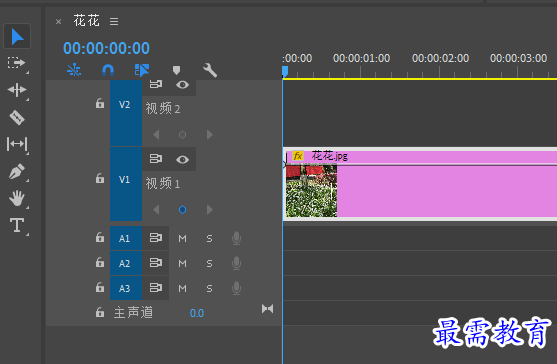
Task: Enable voice-over record on A1
Action: point(236,238)
